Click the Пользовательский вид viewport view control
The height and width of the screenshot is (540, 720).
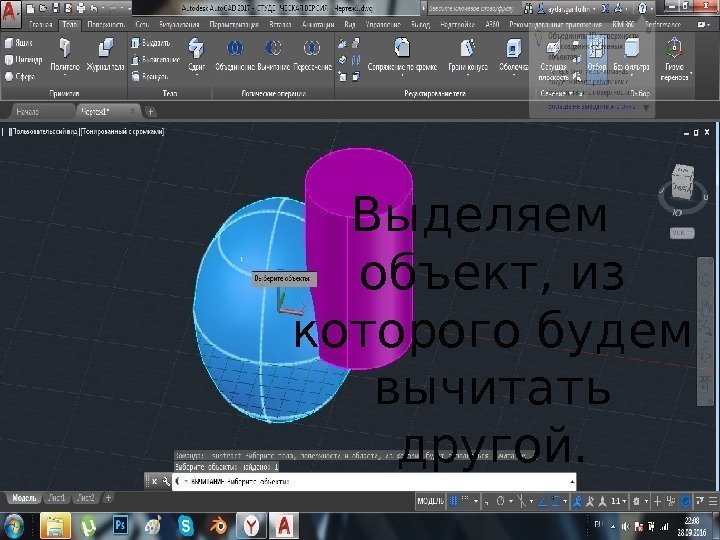43,132
